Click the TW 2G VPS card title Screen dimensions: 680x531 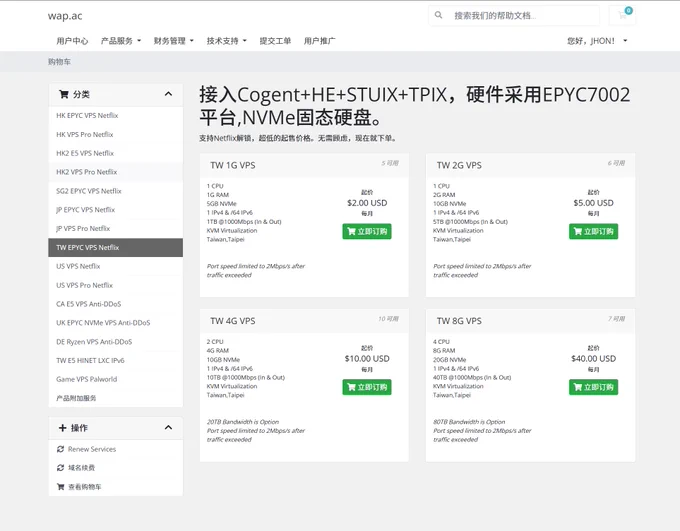point(459,165)
